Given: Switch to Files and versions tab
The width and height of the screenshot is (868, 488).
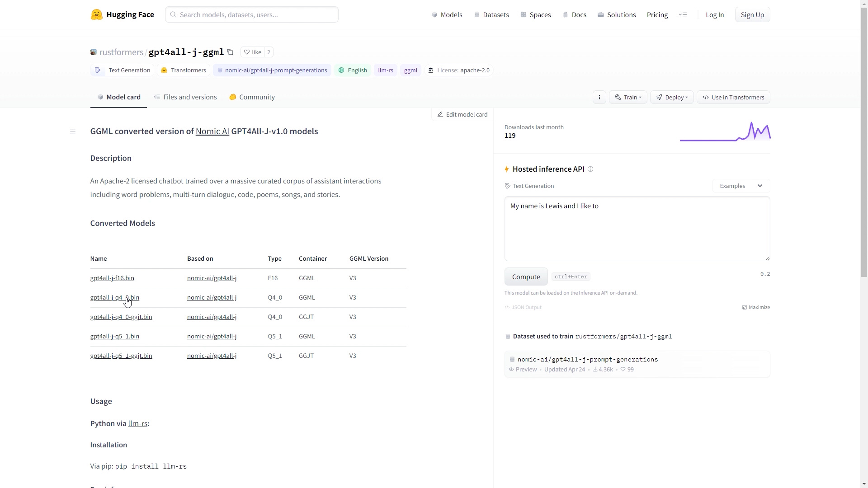Looking at the screenshot, I should click(185, 97).
